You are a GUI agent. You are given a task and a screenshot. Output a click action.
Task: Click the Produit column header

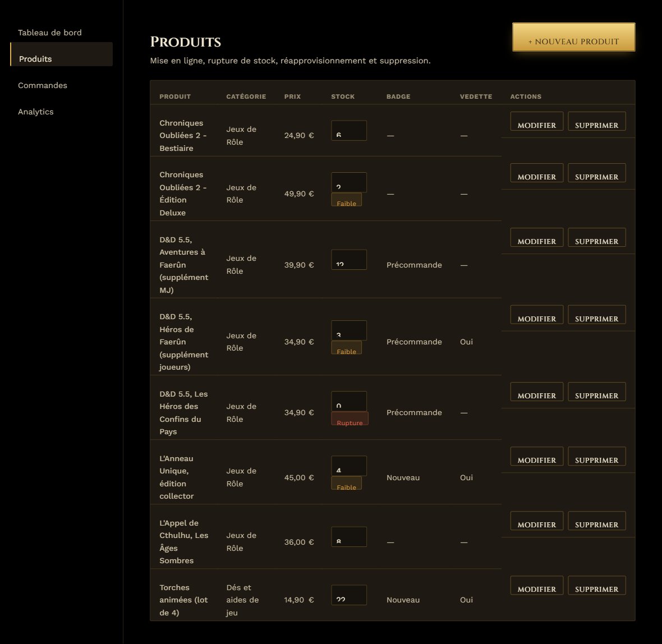point(175,96)
